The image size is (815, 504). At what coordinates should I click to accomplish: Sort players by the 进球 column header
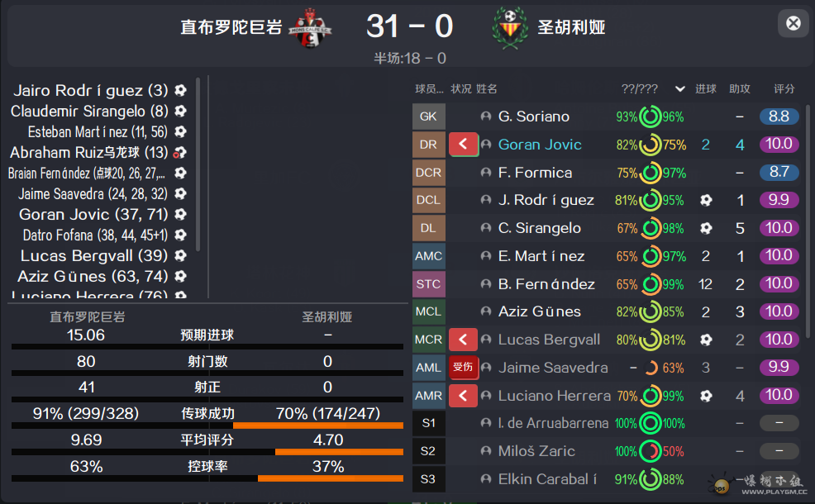click(x=706, y=89)
